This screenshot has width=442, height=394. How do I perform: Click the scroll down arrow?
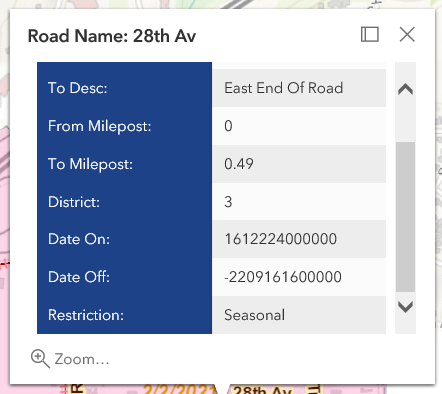[405, 307]
